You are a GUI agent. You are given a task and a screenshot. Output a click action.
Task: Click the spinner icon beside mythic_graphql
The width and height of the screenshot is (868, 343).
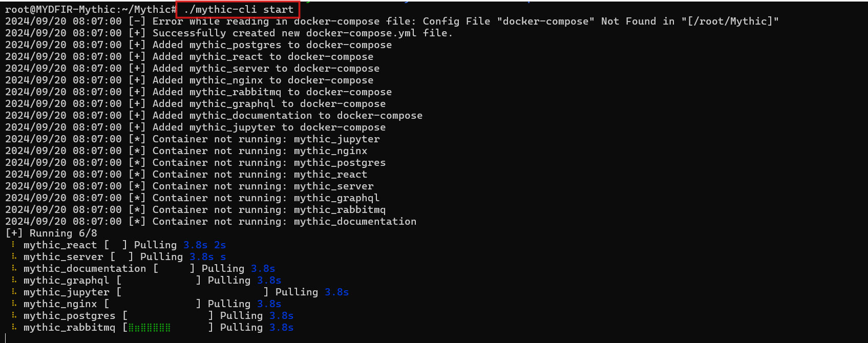[13, 280]
